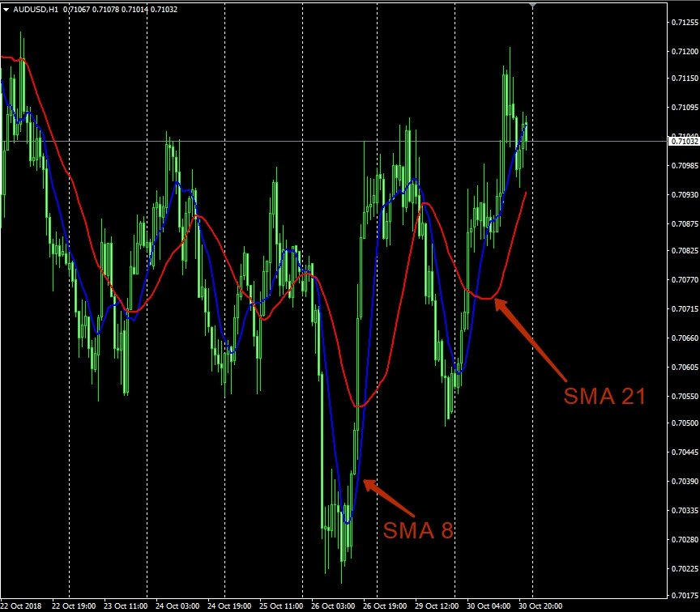700x612 pixels.
Task: Click the AUDUSD,H1 chart title text
Action: tap(35, 10)
